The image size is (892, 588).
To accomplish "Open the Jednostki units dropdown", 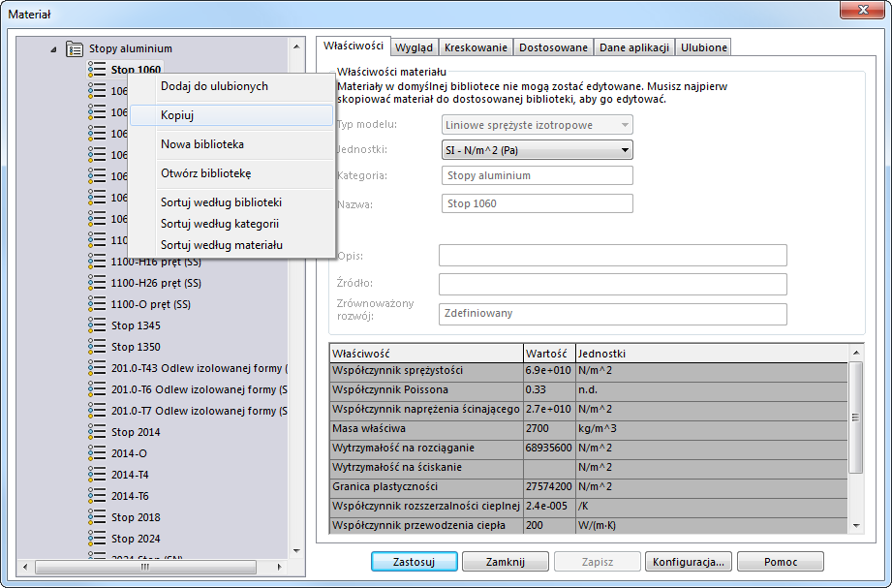I will 625,149.
